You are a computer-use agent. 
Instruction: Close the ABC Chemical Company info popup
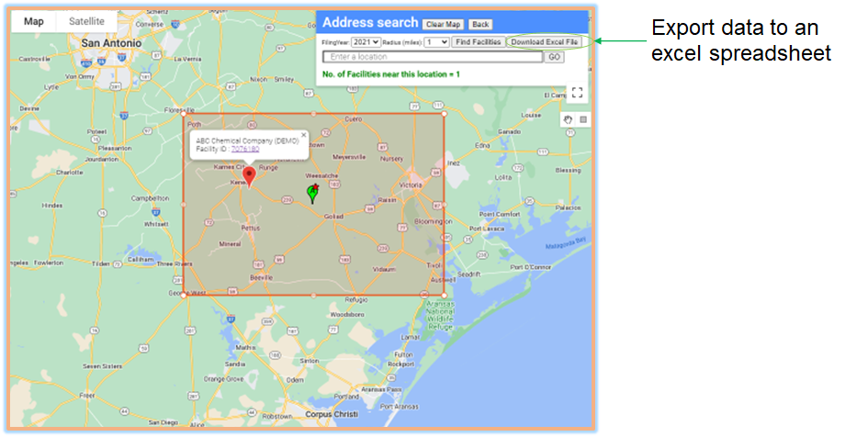click(304, 135)
